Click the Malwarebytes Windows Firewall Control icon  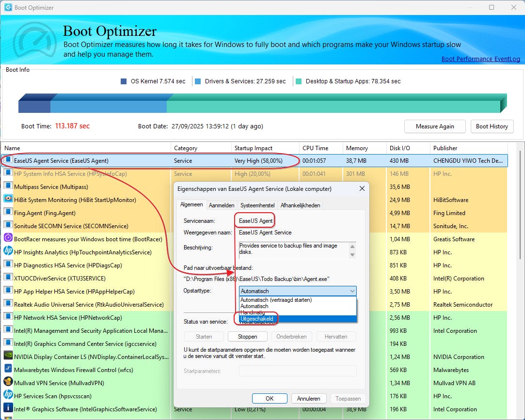(8, 369)
